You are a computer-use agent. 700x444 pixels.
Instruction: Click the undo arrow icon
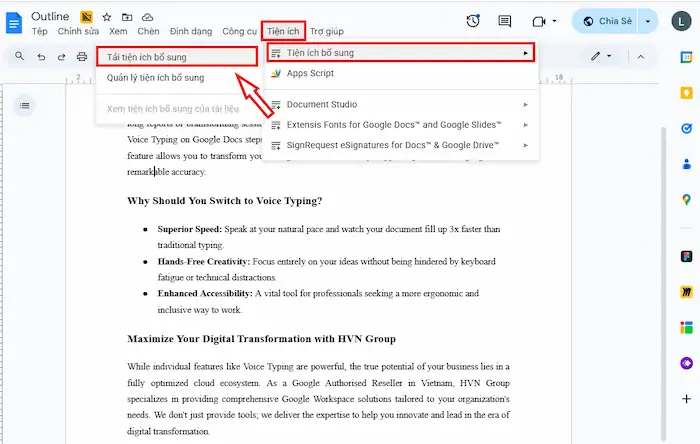click(x=41, y=57)
